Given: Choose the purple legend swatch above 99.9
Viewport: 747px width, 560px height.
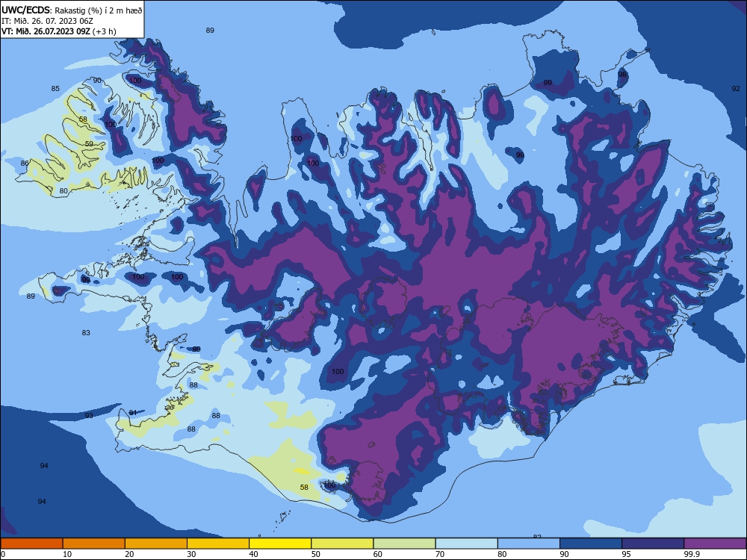Looking at the screenshot, I should [715, 544].
